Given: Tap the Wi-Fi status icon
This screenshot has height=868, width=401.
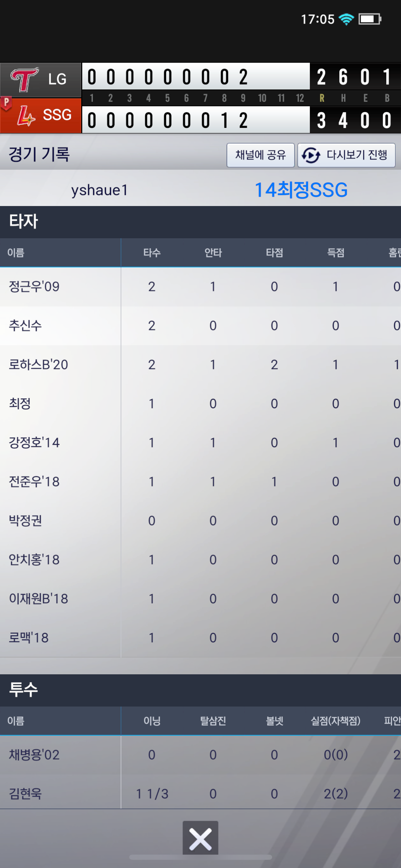Looking at the screenshot, I should (x=346, y=19).
